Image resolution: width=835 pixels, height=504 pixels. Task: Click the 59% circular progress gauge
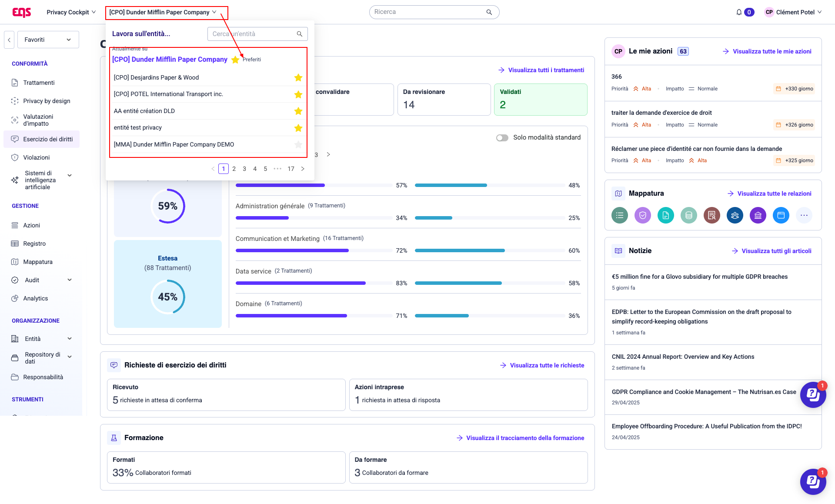tap(168, 206)
